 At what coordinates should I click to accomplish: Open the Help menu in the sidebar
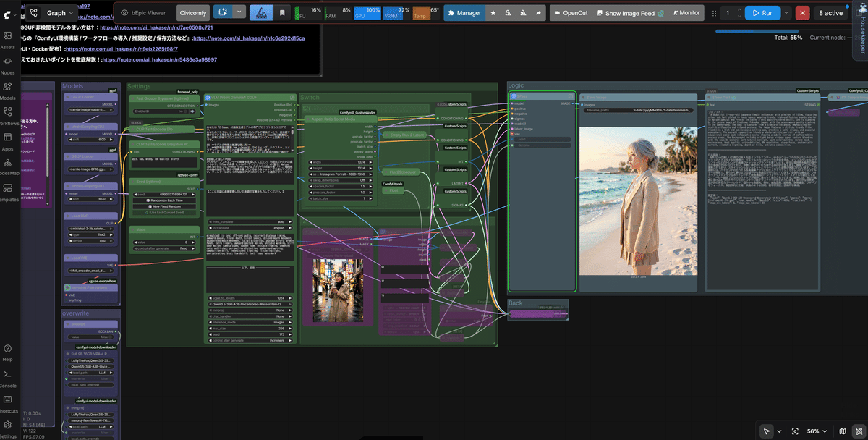pos(7,352)
